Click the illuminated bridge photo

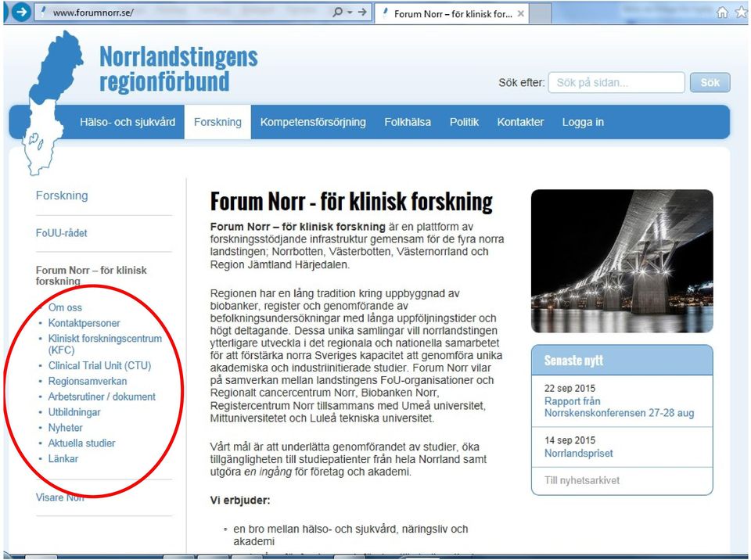tap(622, 261)
